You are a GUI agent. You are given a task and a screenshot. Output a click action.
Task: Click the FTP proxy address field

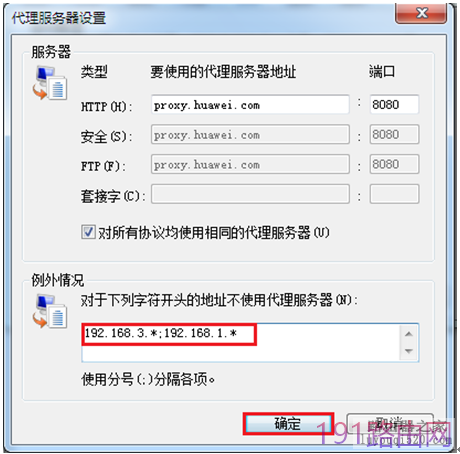[x=250, y=164]
